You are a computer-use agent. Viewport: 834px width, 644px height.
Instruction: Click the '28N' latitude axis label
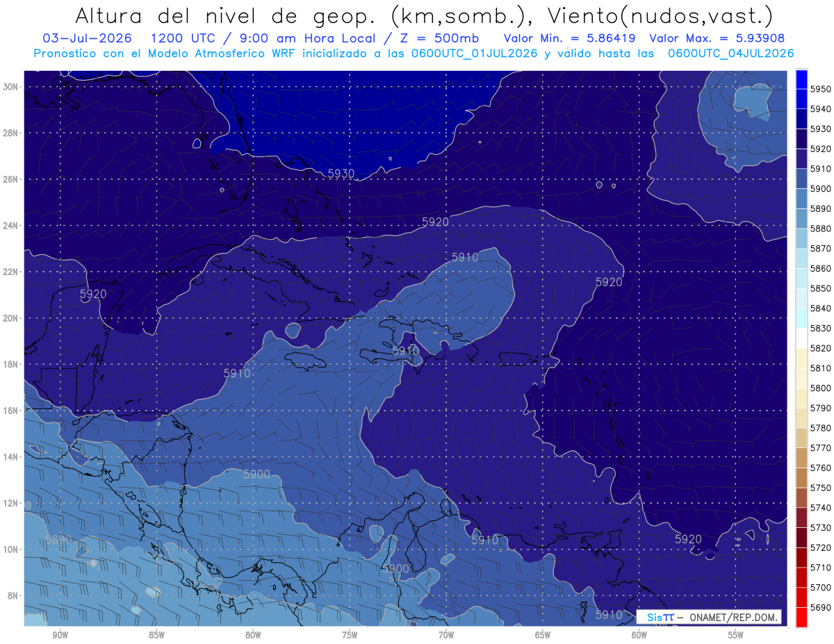[11, 133]
